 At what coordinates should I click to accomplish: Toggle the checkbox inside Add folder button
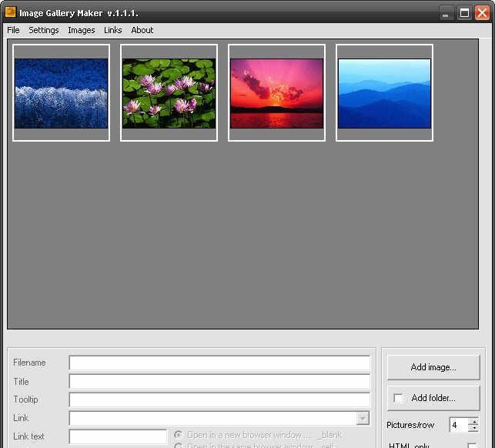click(x=398, y=398)
